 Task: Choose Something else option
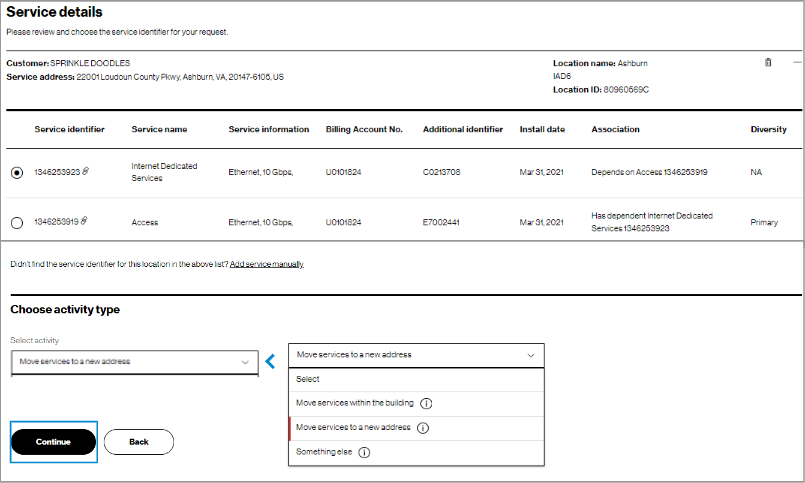pos(416,453)
